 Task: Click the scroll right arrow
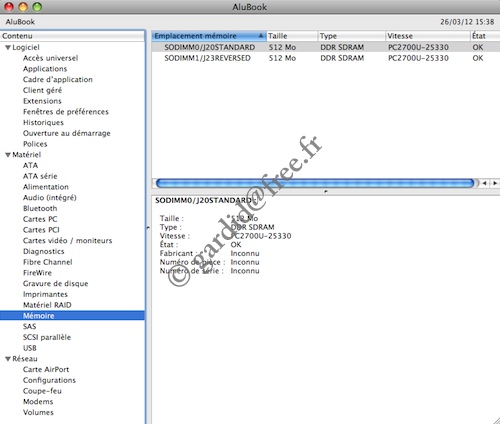495,183
